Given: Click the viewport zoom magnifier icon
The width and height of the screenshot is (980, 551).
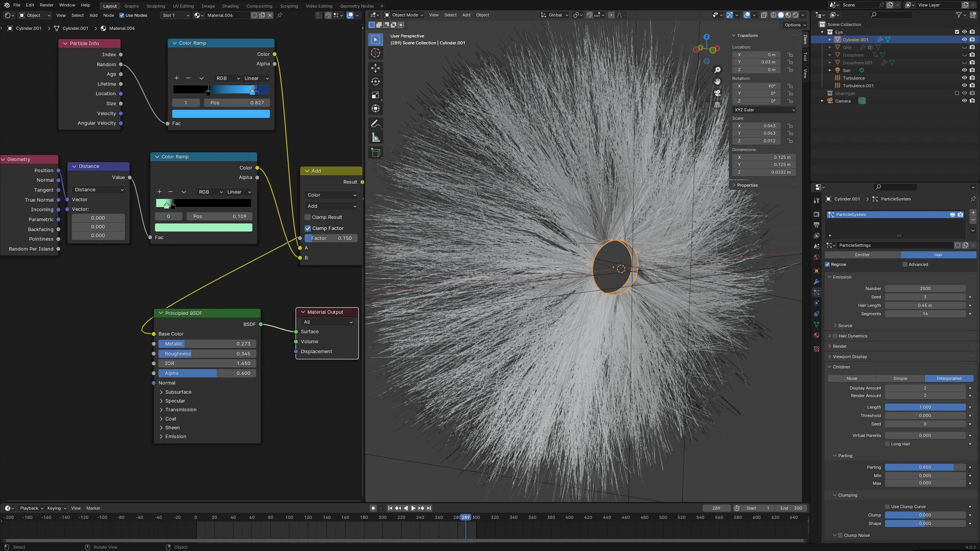Looking at the screenshot, I should click(x=717, y=70).
